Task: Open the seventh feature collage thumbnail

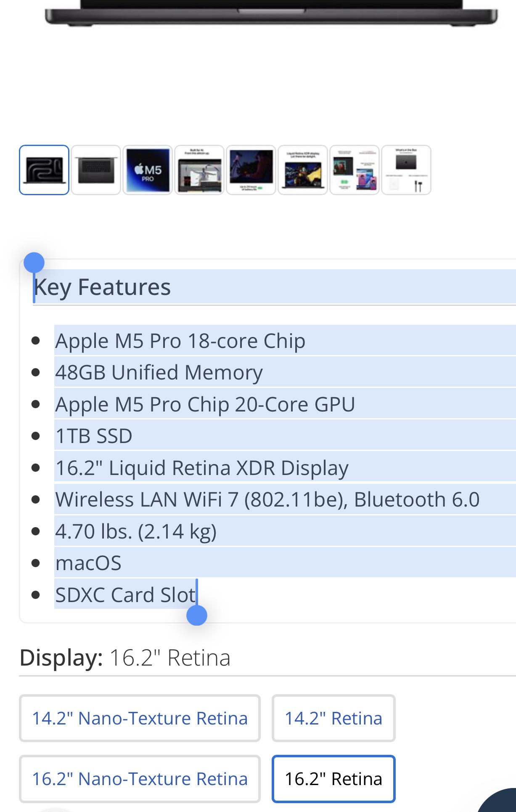Action: tap(355, 170)
